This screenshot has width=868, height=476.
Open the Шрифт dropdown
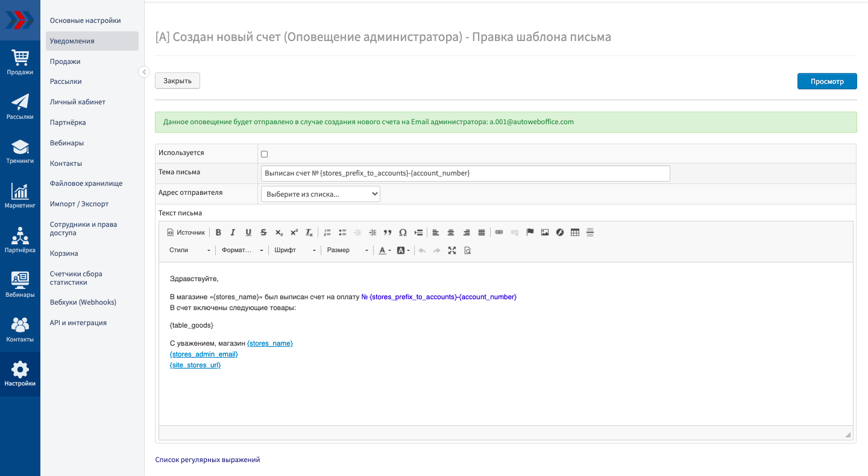pos(294,250)
